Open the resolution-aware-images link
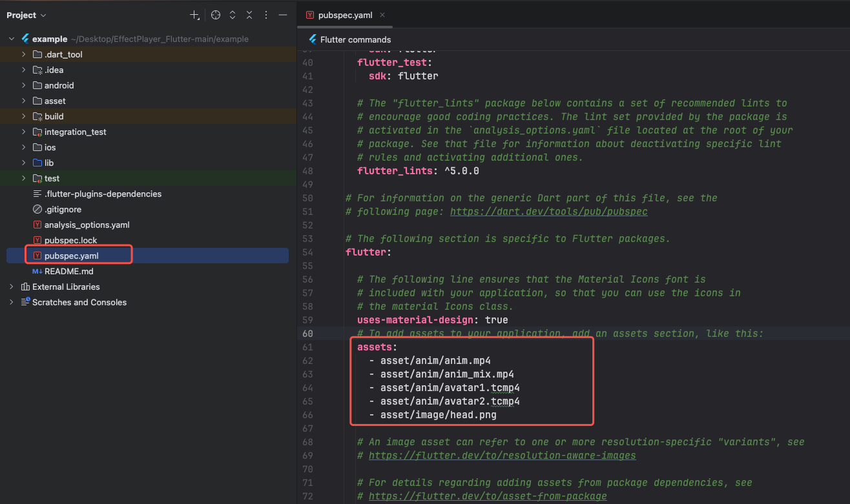The width and height of the screenshot is (850, 504). (502, 456)
